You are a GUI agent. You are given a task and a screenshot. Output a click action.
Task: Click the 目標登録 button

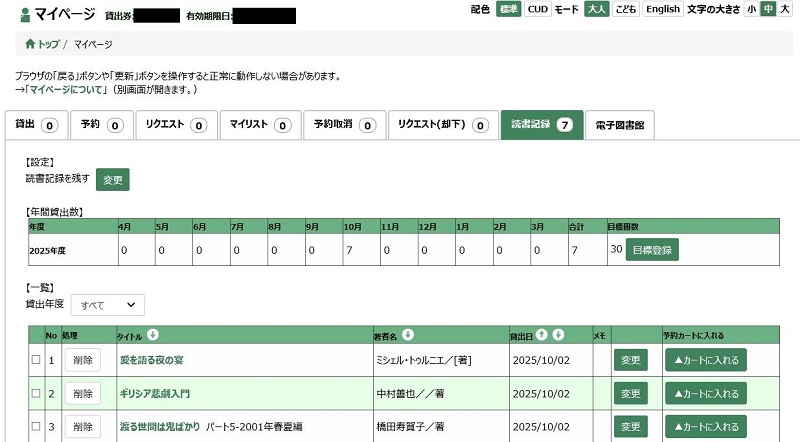(x=652, y=249)
